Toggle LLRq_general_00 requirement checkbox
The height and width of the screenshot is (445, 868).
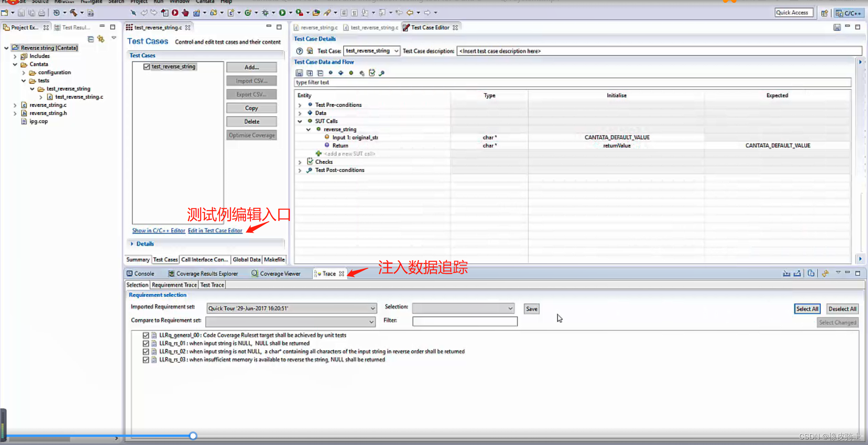[x=146, y=335]
